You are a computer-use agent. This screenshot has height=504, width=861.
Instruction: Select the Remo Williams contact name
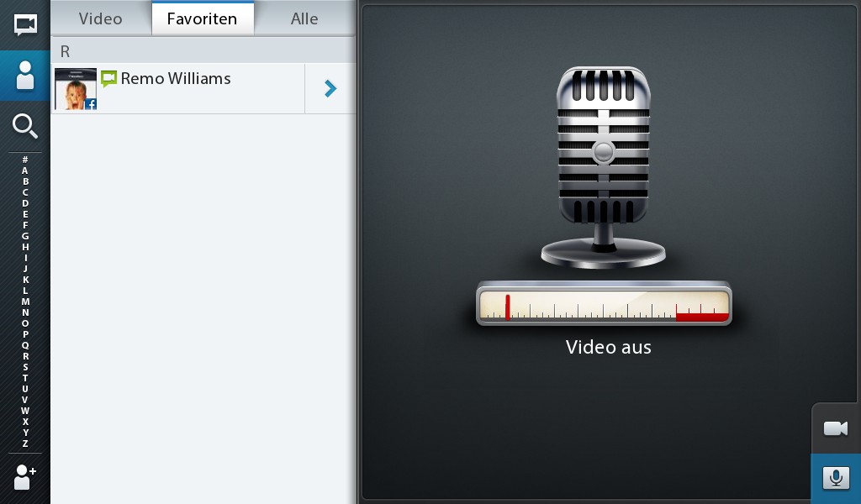(x=176, y=78)
